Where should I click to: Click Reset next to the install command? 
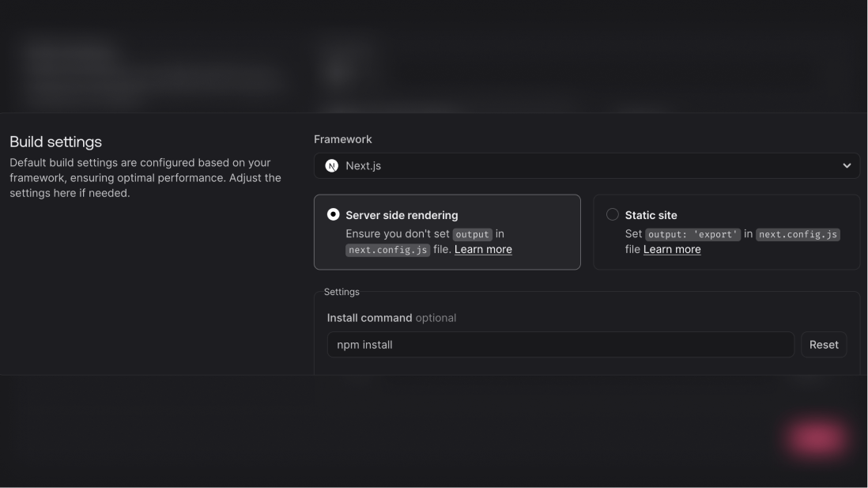[824, 344]
